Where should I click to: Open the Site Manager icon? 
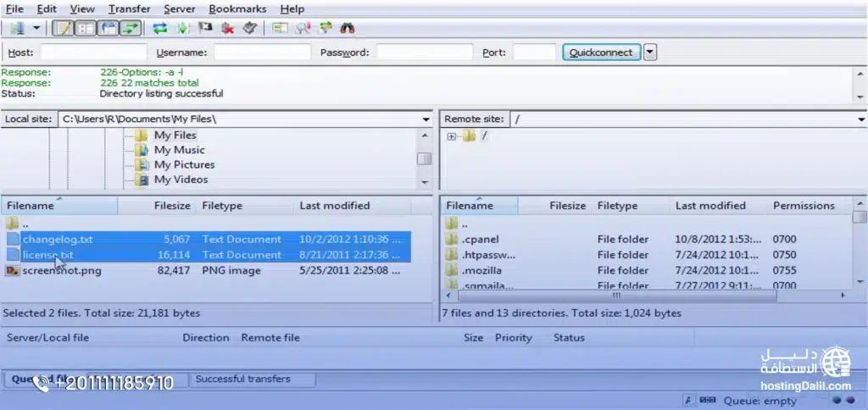(x=17, y=28)
